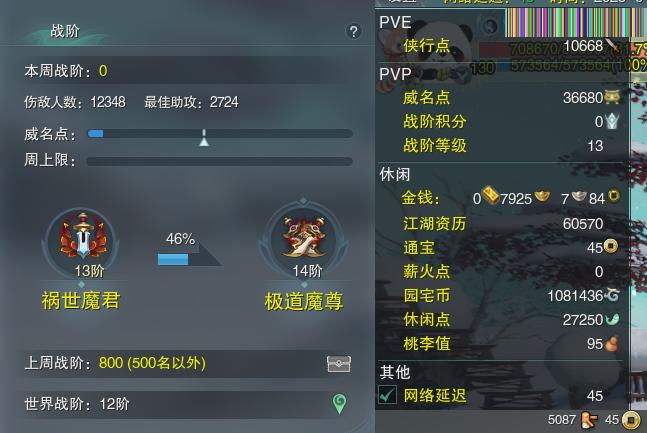Image resolution: width=647 pixels, height=433 pixels.
Task: Click the 威名点 golden mask icon
Action: (x=612, y=98)
